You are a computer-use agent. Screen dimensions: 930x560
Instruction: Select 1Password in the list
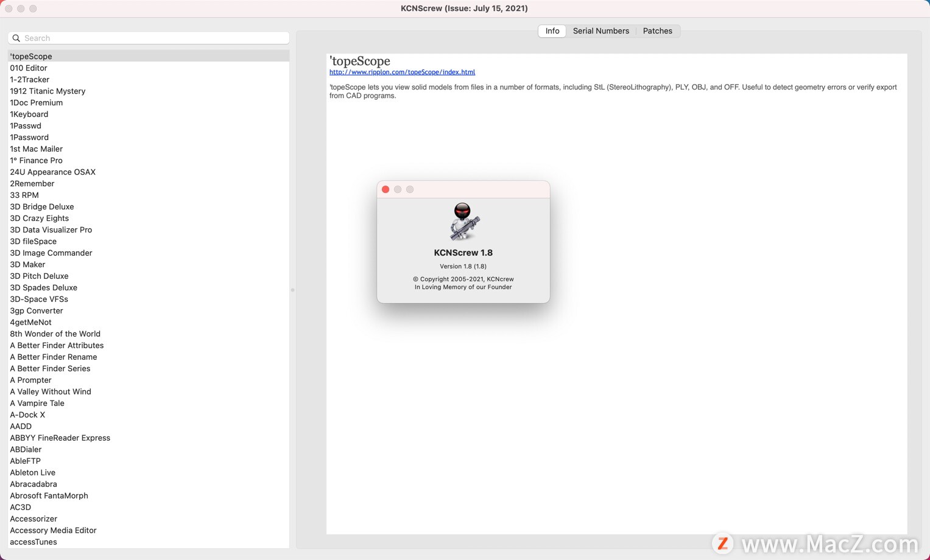tap(149, 137)
